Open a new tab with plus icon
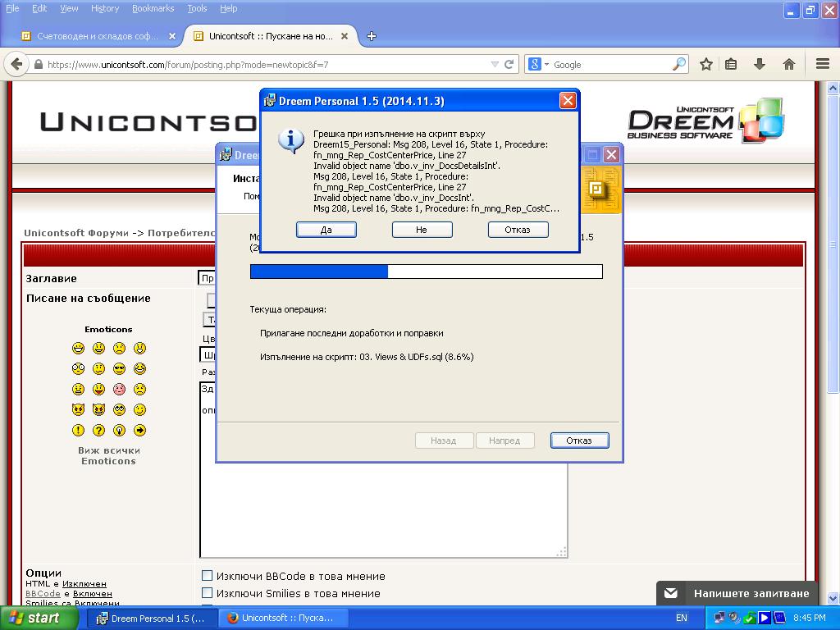 click(x=372, y=36)
